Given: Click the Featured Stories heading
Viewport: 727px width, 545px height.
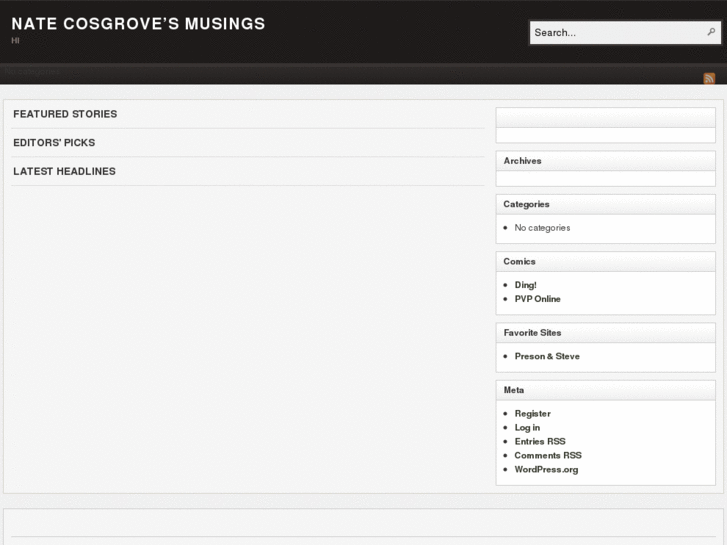Looking at the screenshot, I should [65, 114].
